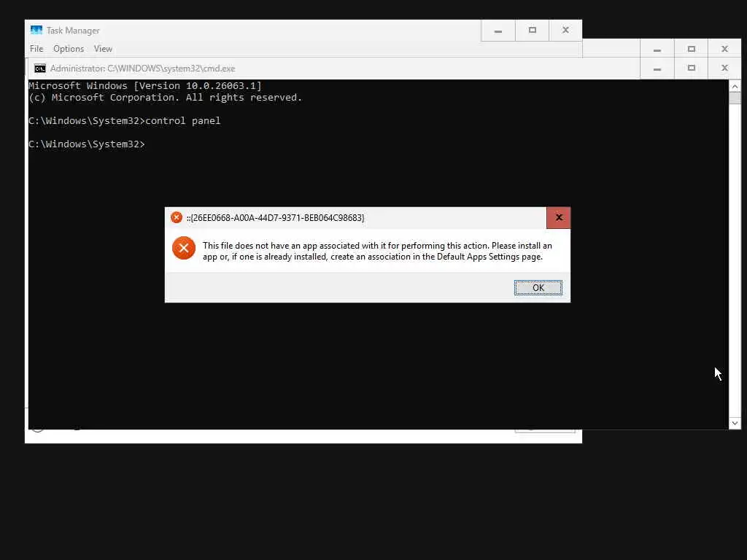
Task: Click the Windows version line text
Action: coord(145,86)
